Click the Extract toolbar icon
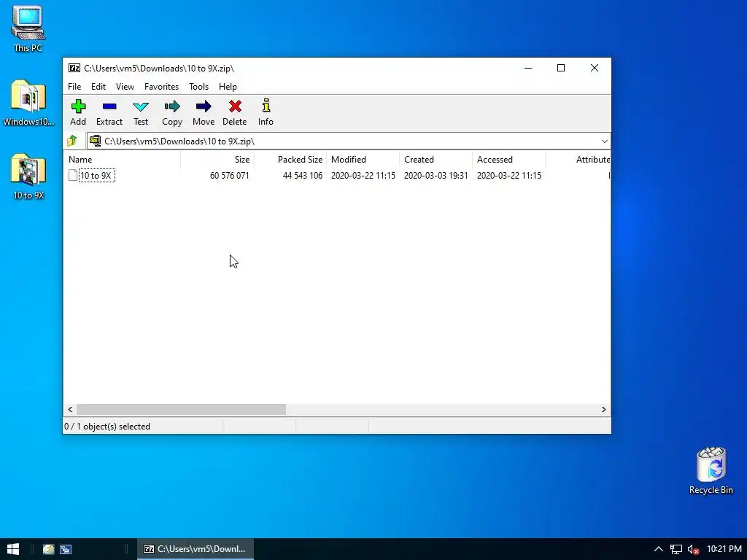 point(109,106)
